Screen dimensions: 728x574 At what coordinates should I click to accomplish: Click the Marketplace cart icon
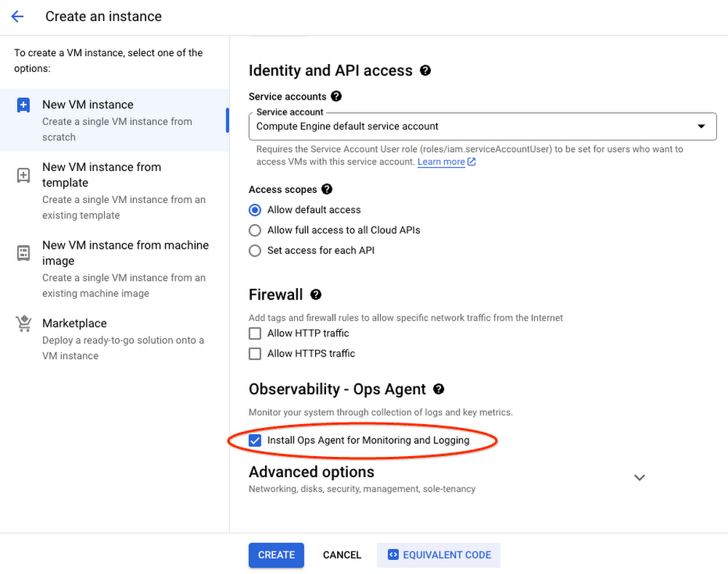(x=23, y=324)
